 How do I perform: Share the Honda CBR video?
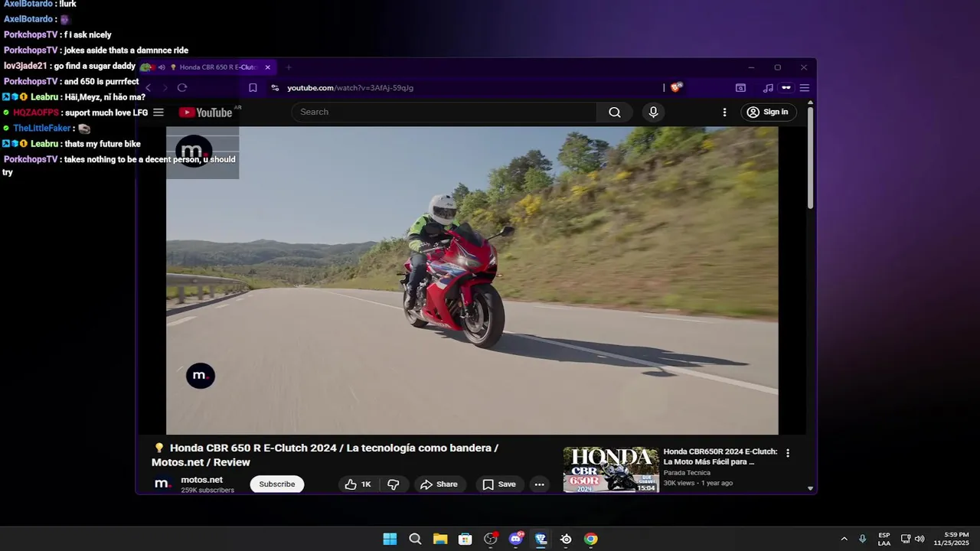click(439, 484)
